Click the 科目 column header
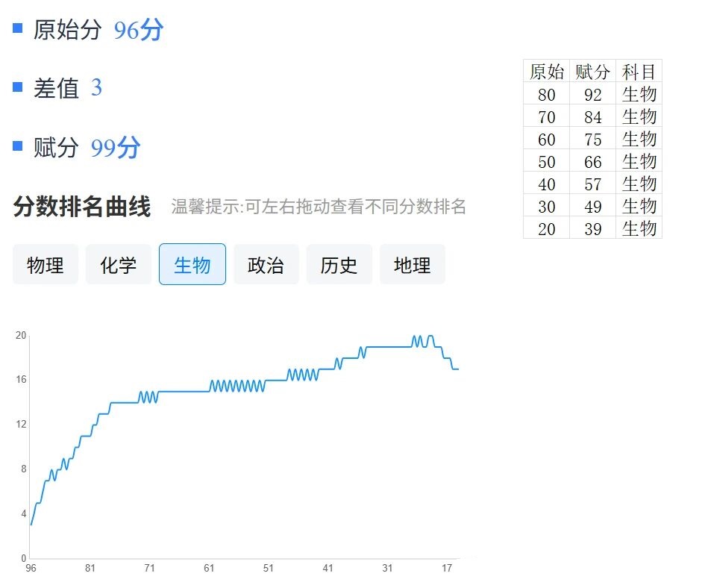The image size is (705, 588). 639,72
